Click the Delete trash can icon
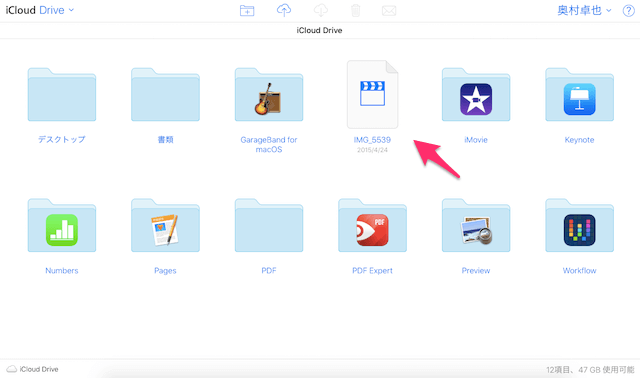The width and height of the screenshot is (640, 378). tap(356, 10)
